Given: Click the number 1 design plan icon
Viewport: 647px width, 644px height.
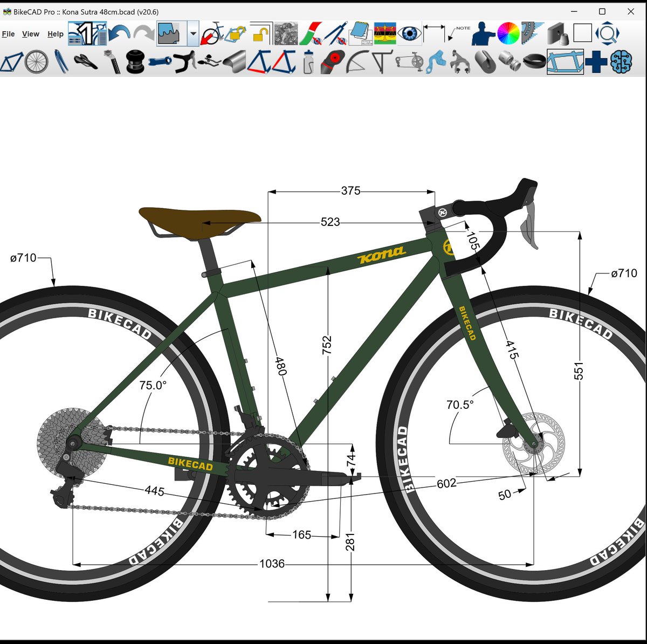Looking at the screenshot, I should 87,33.
